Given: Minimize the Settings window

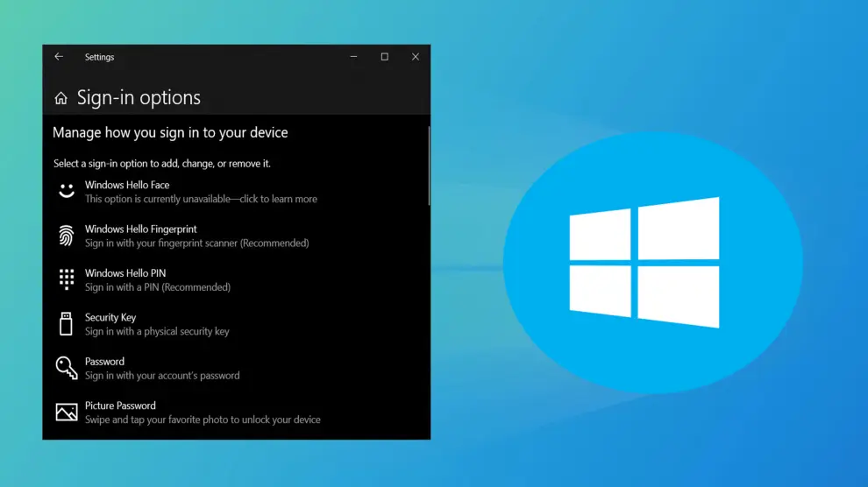Looking at the screenshot, I should pyautogui.click(x=353, y=57).
